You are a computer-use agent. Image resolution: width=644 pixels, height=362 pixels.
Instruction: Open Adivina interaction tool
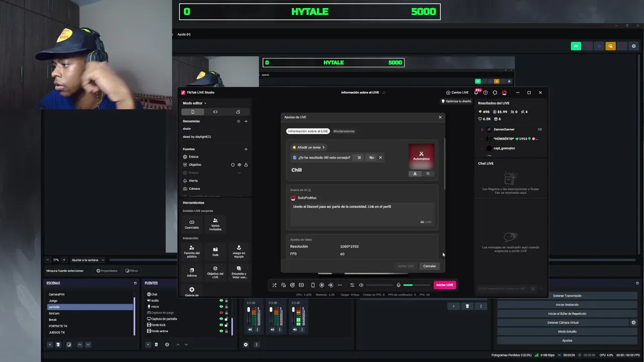(x=192, y=273)
